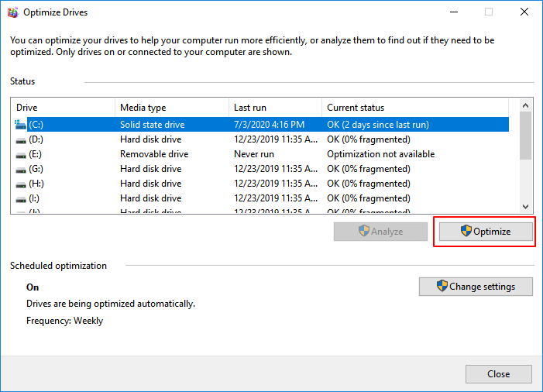The width and height of the screenshot is (543, 392).
Task: Click the shield icon on Change settings
Action: (442, 287)
